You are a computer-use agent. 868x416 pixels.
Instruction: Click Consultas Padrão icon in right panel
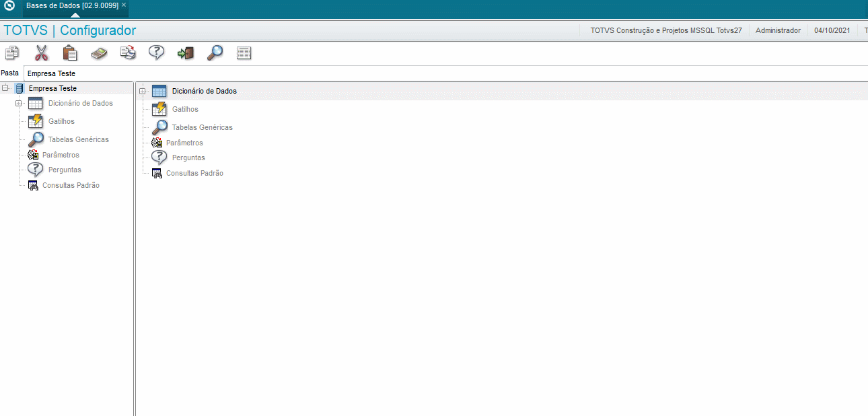(x=157, y=173)
